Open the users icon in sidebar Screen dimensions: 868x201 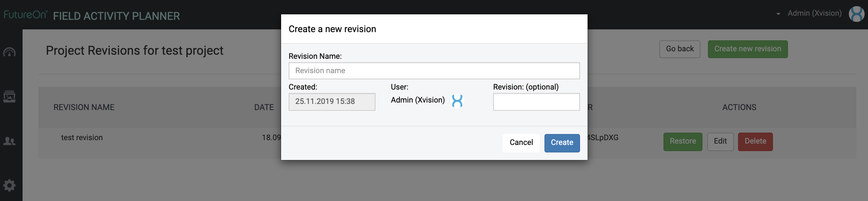[10, 141]
